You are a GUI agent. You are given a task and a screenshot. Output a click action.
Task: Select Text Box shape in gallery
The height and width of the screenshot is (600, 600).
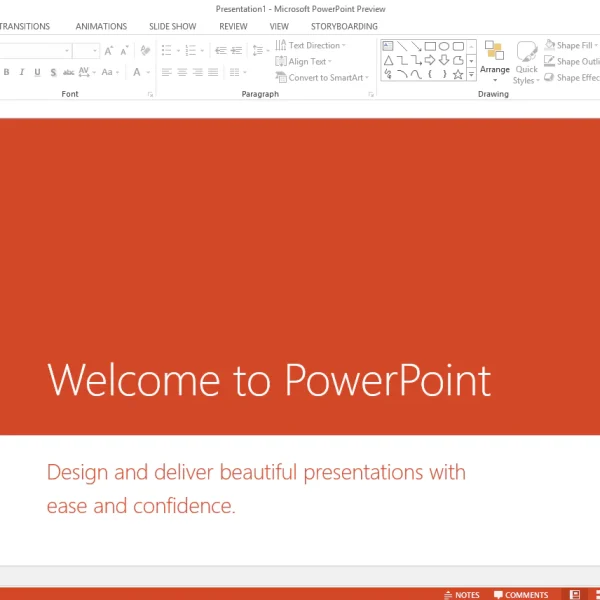(388, 46)
